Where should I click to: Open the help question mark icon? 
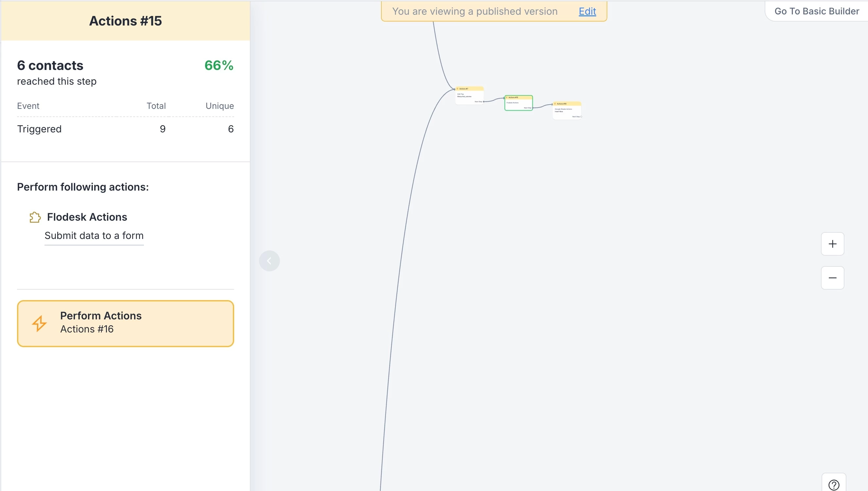click(x=834, y=484)
